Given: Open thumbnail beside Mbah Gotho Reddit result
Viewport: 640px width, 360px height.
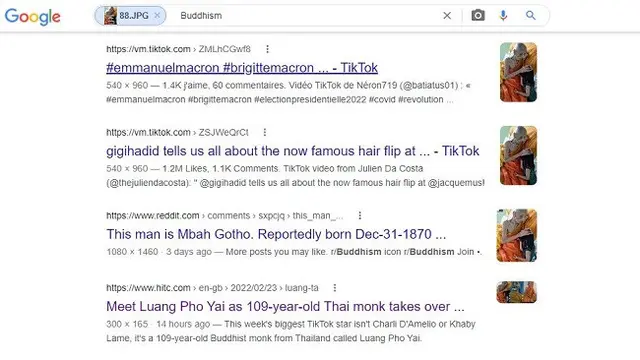Looking at the screenshot, I should click(x=517, y=236).
